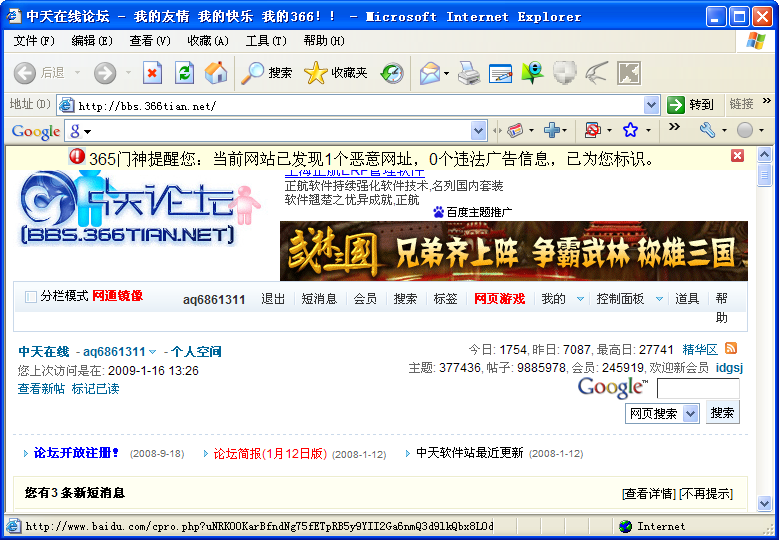This screenshot has height=540, width=779.
Task: Click the vertical scrollbar up arrow
Action: tap(764, 154)
